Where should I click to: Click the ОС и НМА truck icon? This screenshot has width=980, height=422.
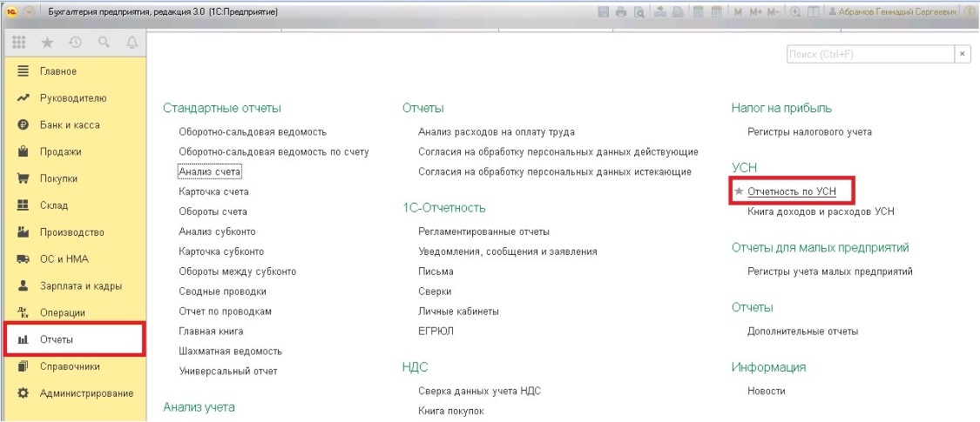point(24,259)
